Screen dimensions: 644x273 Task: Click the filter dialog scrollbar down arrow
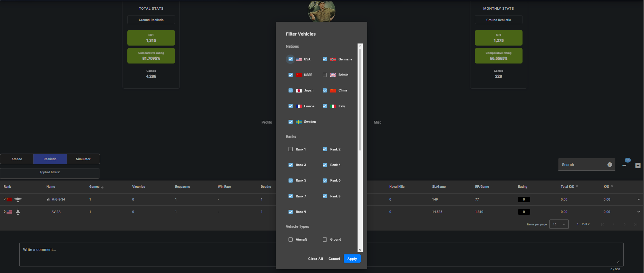360,250
